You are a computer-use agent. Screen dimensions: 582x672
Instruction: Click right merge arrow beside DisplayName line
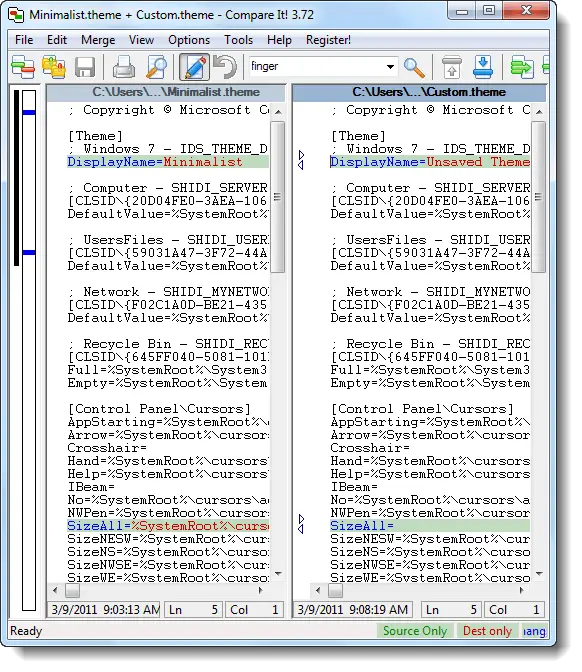tap(301, 155)
